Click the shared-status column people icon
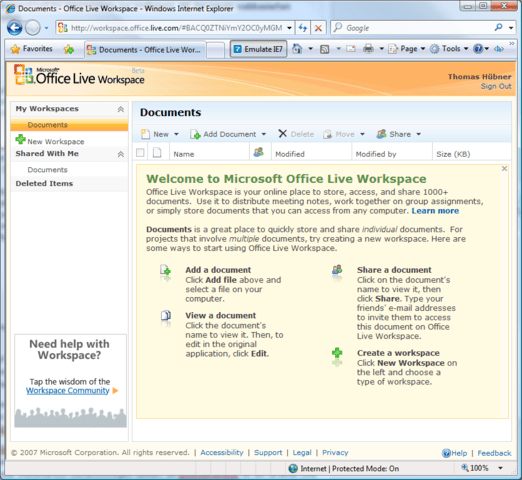522x480 pixels. 259,152
